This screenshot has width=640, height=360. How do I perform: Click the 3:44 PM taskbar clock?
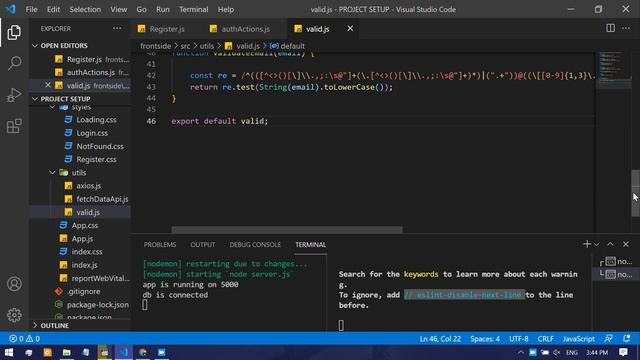click(x=597, y=352)
